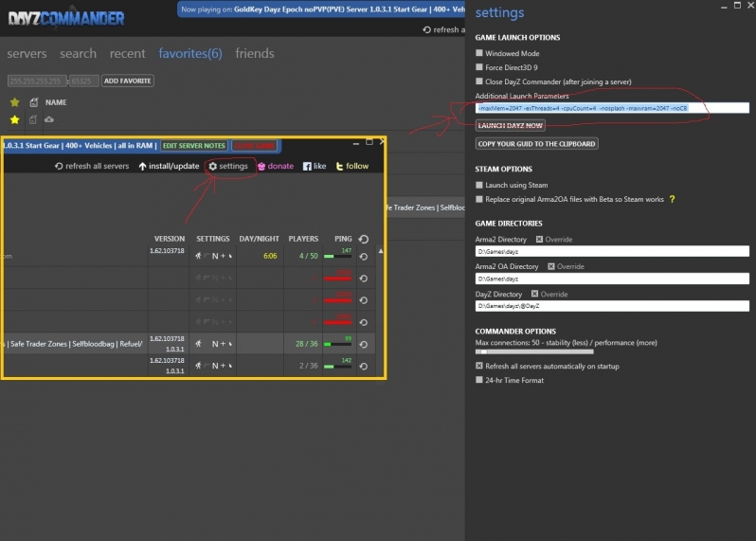Switch to the servers tab

27,53
